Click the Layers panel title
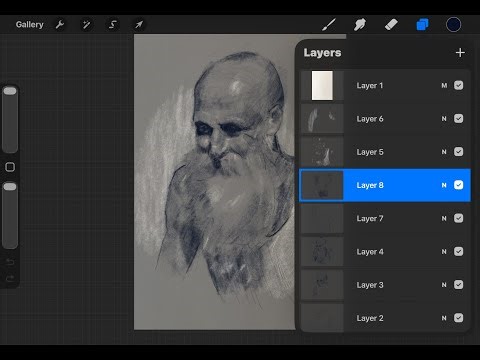 [x=322, y=53]
